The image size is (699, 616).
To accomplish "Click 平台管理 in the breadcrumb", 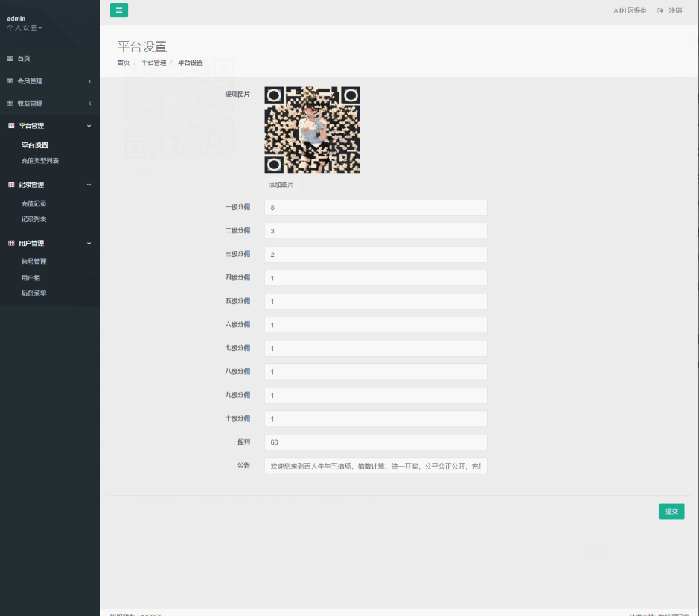I will [154, 63].
